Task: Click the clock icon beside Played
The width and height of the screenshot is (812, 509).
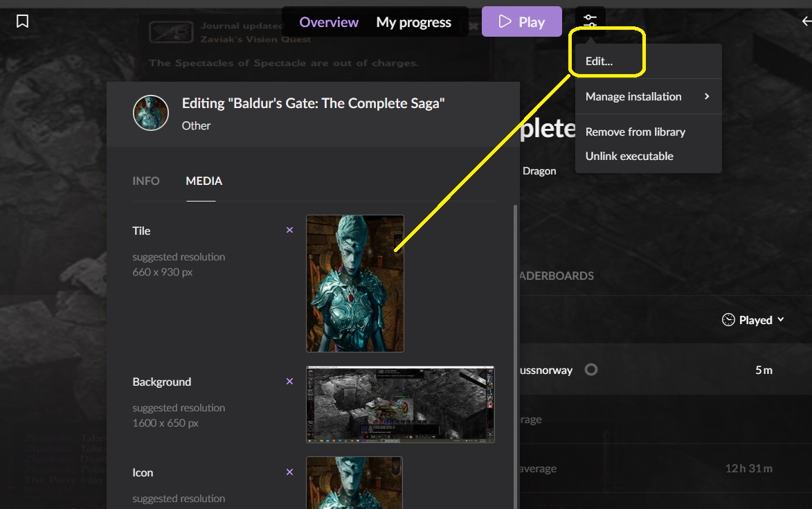Action: pyautogui.click(x=728, y=319)
